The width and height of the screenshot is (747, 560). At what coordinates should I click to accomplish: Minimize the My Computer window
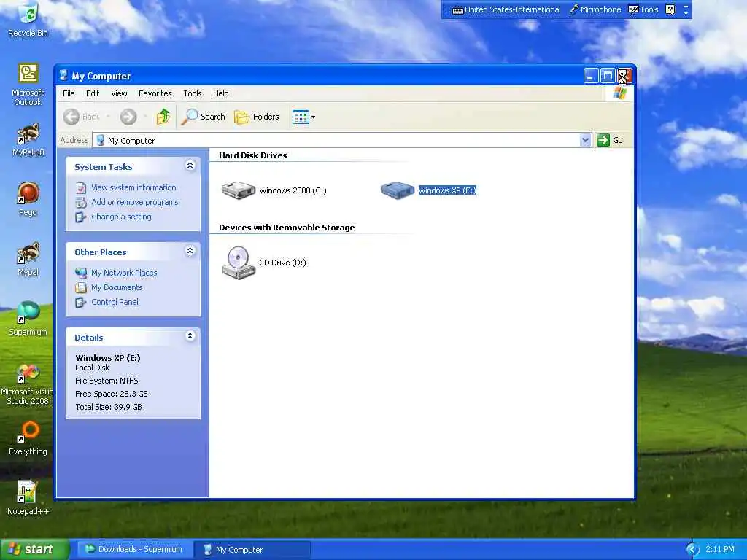[x=591, y=76]
